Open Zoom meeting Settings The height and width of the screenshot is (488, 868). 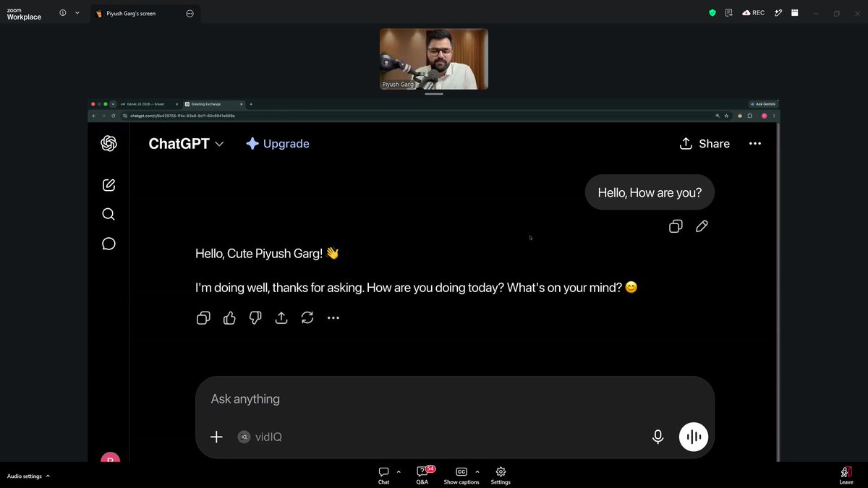(x=501, y=475)
